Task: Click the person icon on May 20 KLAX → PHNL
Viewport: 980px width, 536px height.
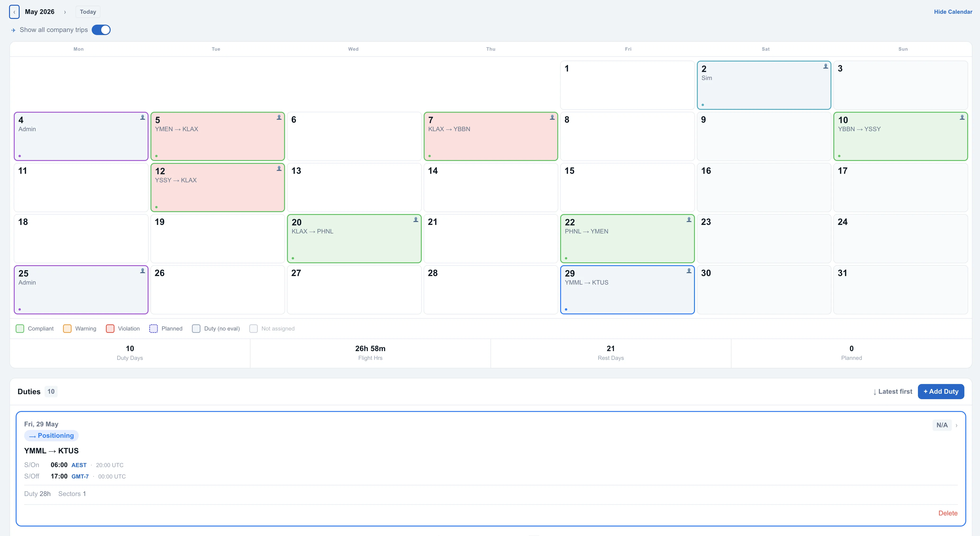Action: [x=416, y=220]
